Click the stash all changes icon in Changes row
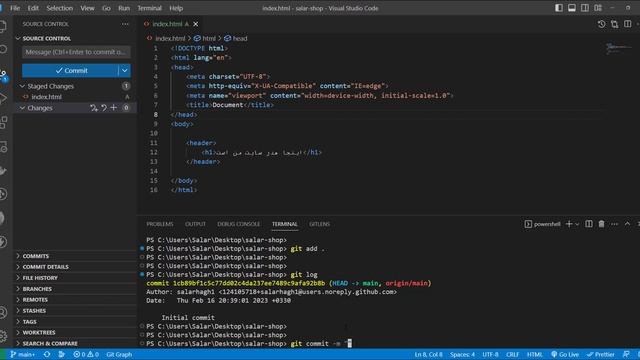Image resolution: width=640 pixels, height=360 pixels. tap(94, 108)
